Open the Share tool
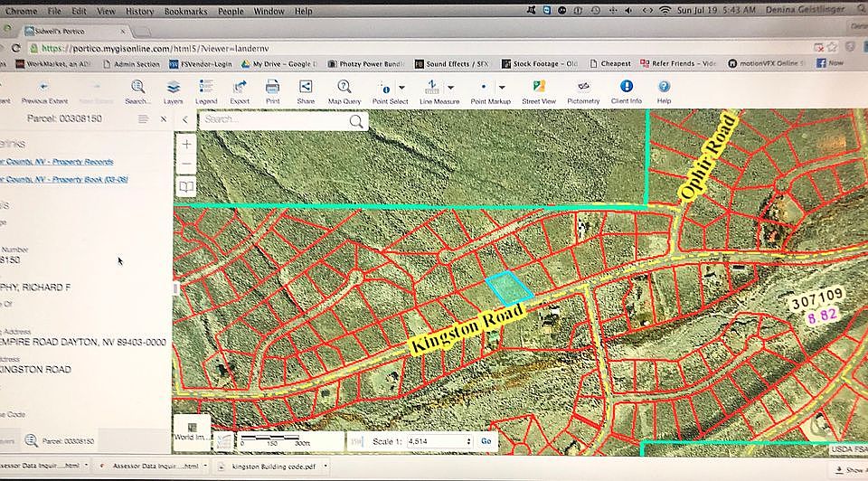Image resolution: width=868 pixels, height=481 pixels. click(x=306, y=88)
